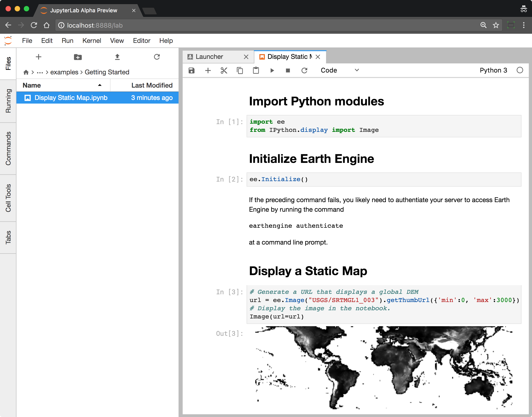The width and height of the screenshot is (532, 417).
Task: Click the save icon in toolbar
Action: pyautogui.click(x=192, y=70)
